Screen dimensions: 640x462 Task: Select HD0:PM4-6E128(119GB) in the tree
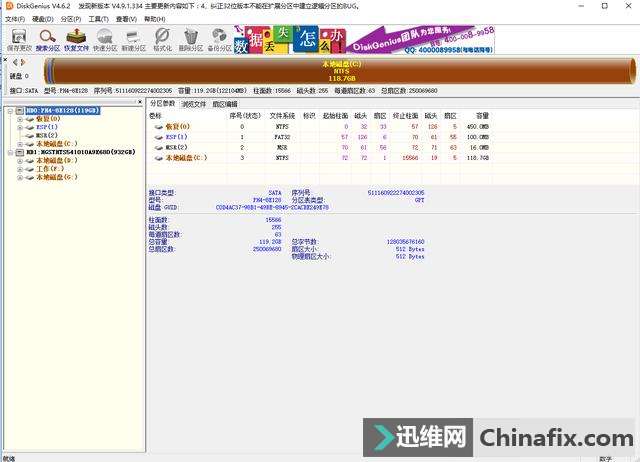(x=62, y=111)
